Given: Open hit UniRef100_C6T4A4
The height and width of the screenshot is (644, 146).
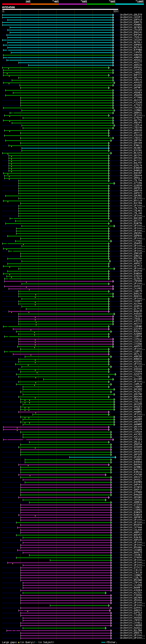Looking at the screenshot, I should point(131,527).
